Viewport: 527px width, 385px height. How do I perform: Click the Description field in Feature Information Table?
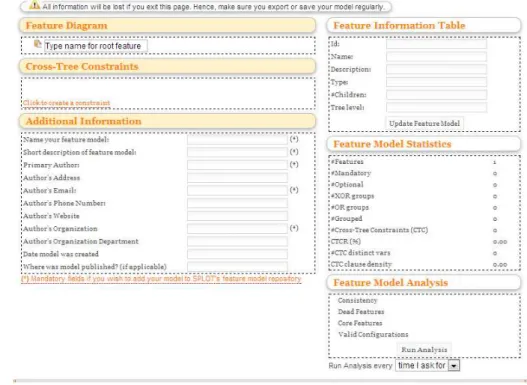coord(436,70)
